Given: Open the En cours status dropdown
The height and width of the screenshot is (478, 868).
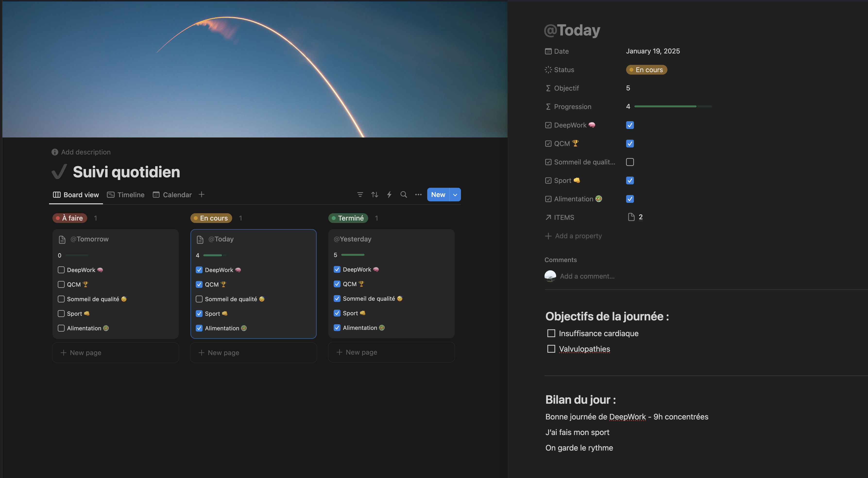Looking at the screenshot, I should (x=646, y=70).
